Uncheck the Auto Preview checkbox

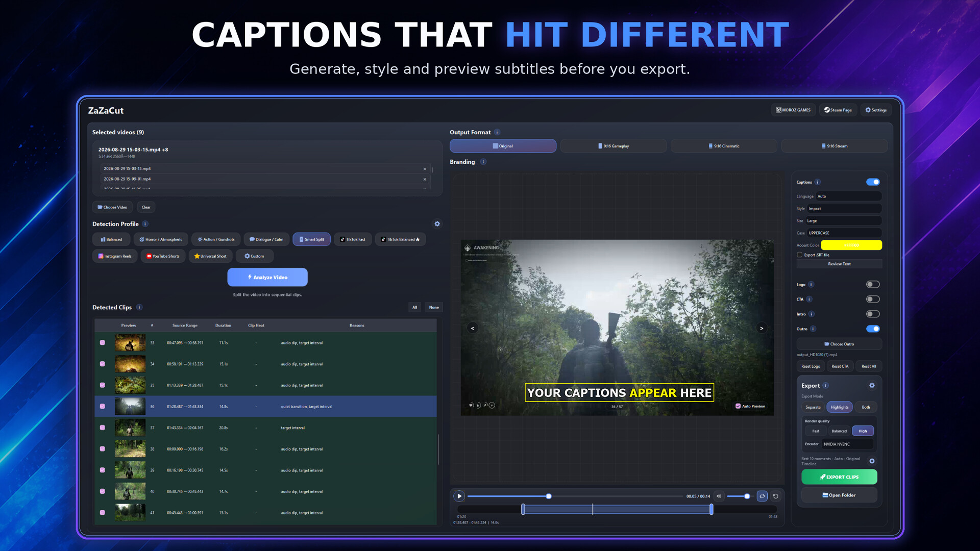[738, 406]
